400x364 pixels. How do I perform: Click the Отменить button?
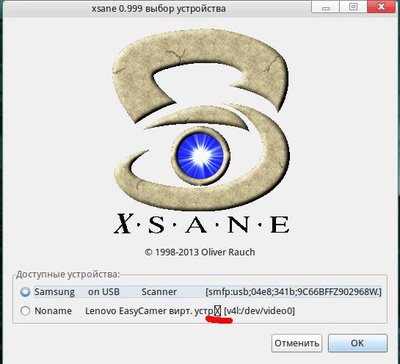(297, 343)
